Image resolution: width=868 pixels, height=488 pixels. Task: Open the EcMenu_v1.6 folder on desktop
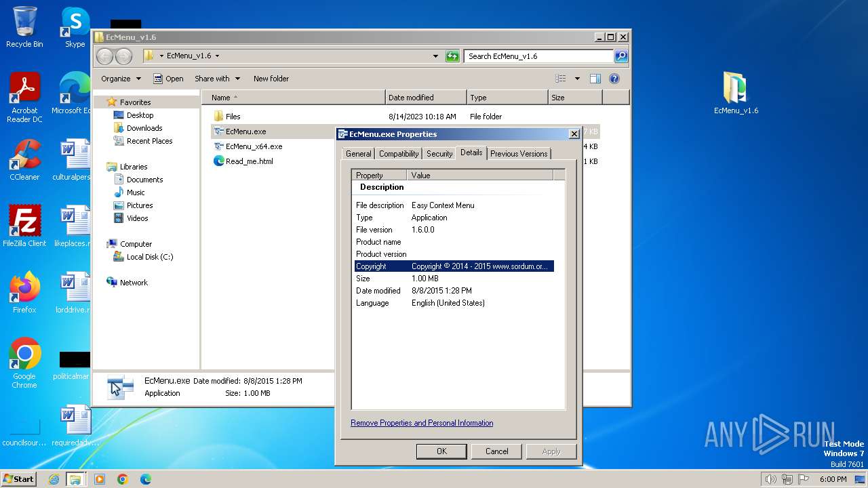736,93
